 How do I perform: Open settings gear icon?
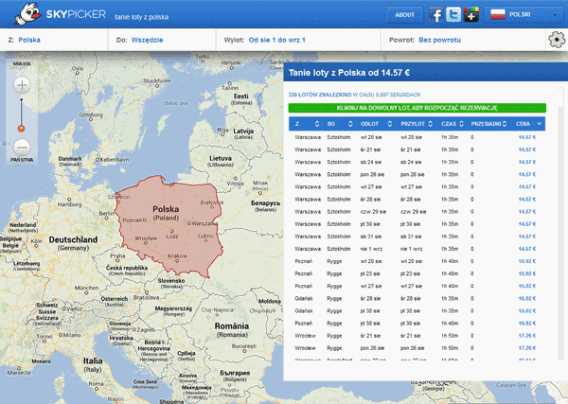pyautogui.click(x=557, y=39)
